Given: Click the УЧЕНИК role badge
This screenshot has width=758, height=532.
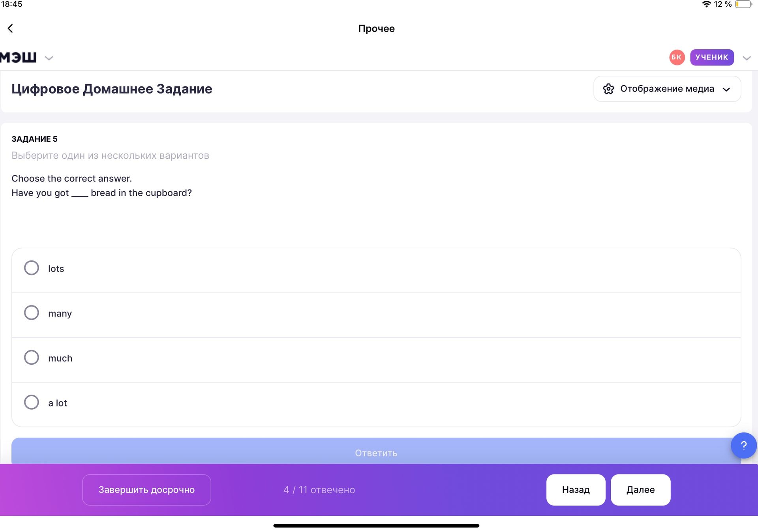Looking at the screenshot, I should tap(712, 57).
